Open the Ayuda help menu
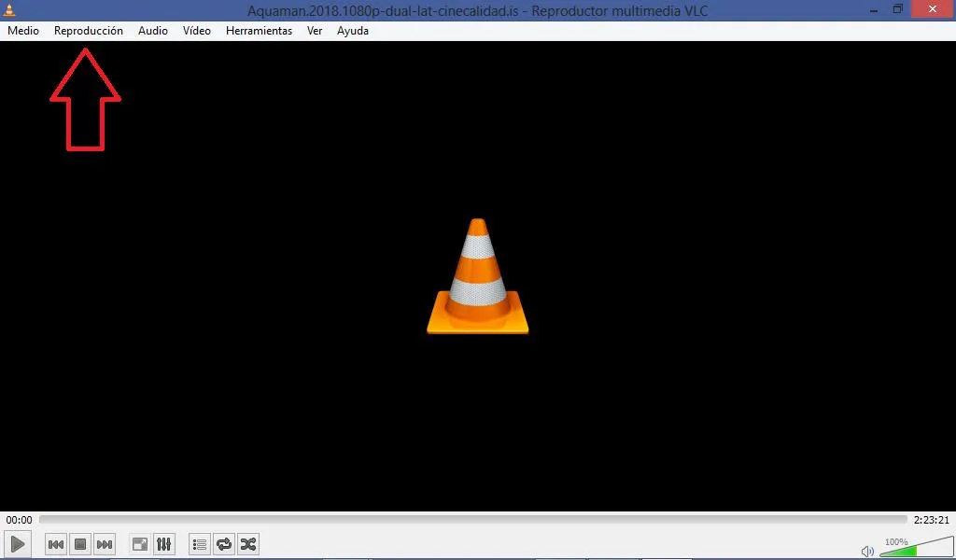The image size is (956, 560). coord(352,30)
